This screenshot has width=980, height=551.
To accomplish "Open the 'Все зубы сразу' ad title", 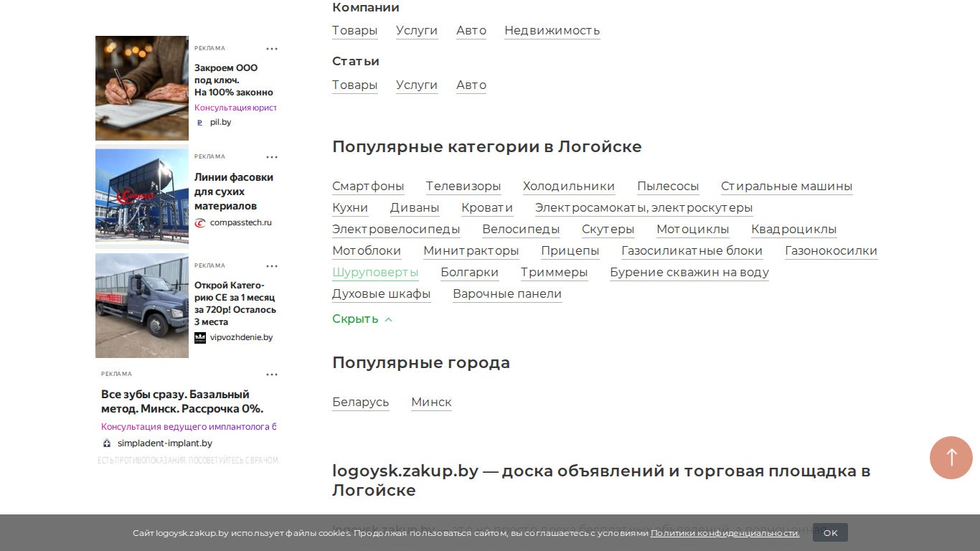I will click(182, 402).
